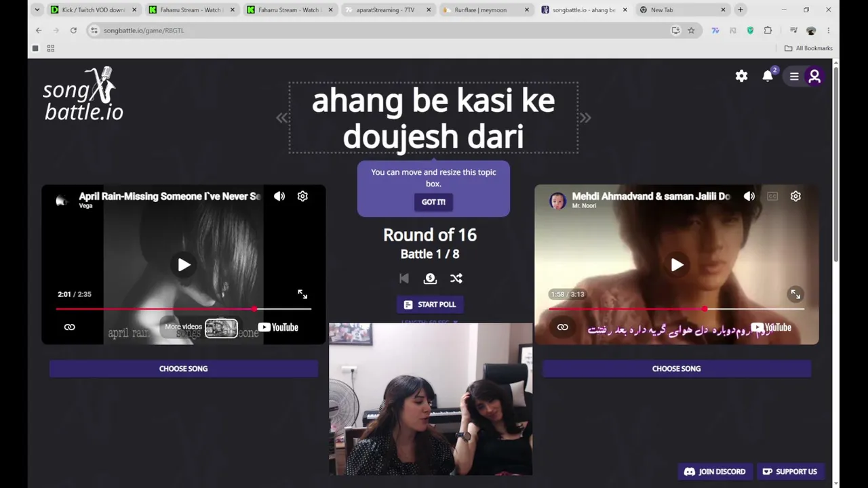The width and height of the screenshot is (868, 488).
Task: Open the hamburger menu beside the profile
Action: (794, 77)
